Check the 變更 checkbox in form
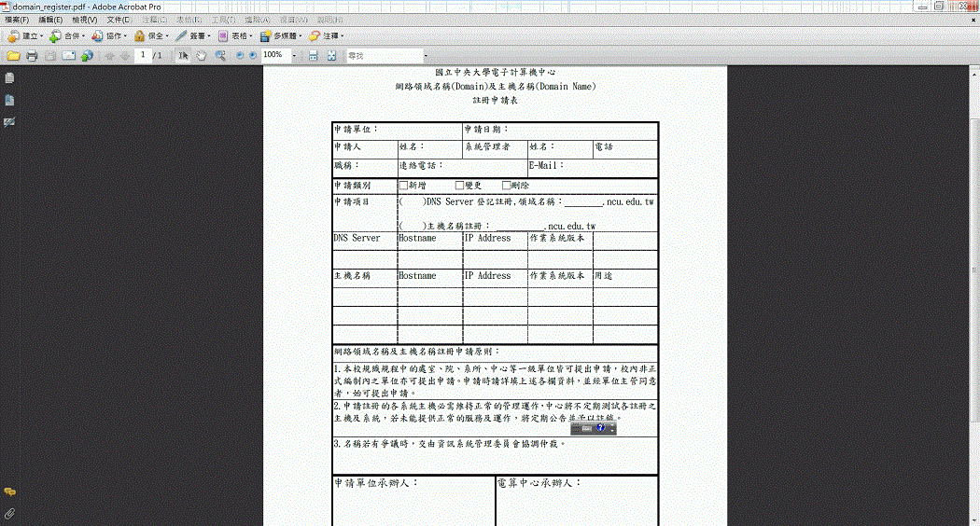This screenshot has width=980, height=526. (460, 186)
